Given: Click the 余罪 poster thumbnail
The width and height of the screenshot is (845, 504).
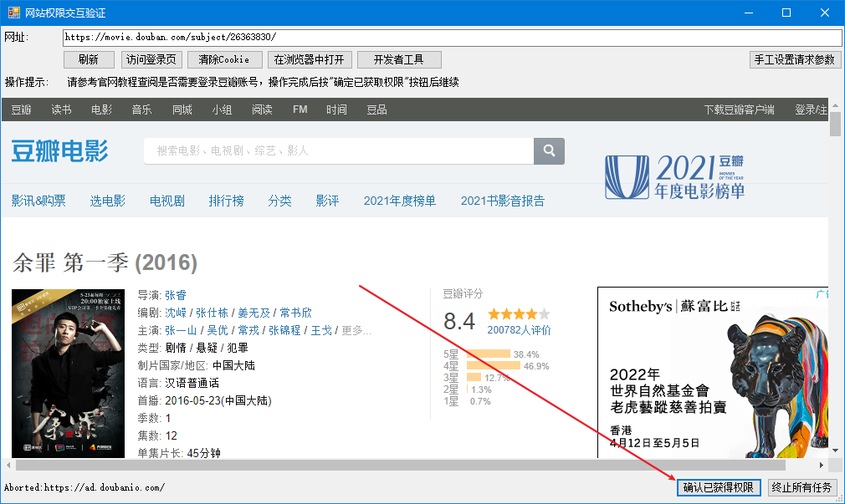Looking at the screenshot, I should click(68, 374).
